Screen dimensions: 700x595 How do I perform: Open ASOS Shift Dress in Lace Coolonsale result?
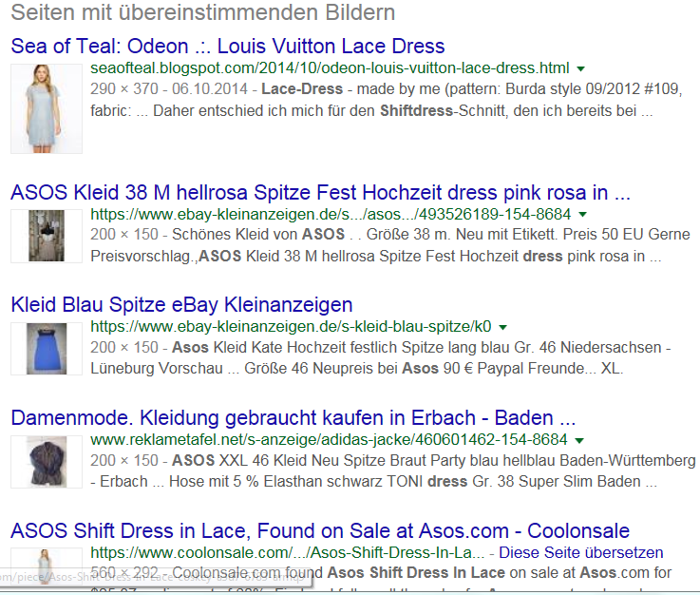pyautogui.click(x=320, y=530)
